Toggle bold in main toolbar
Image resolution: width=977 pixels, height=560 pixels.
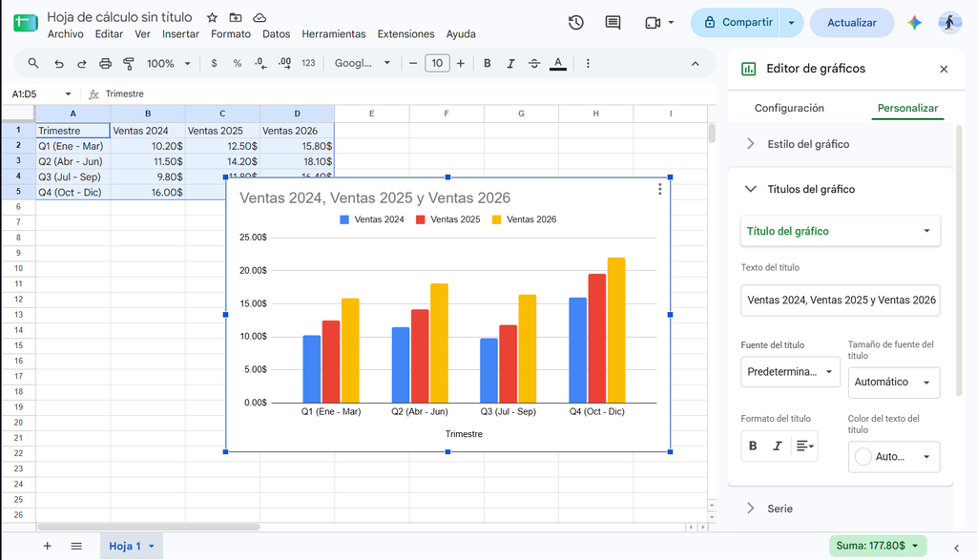tap(488, 64)
